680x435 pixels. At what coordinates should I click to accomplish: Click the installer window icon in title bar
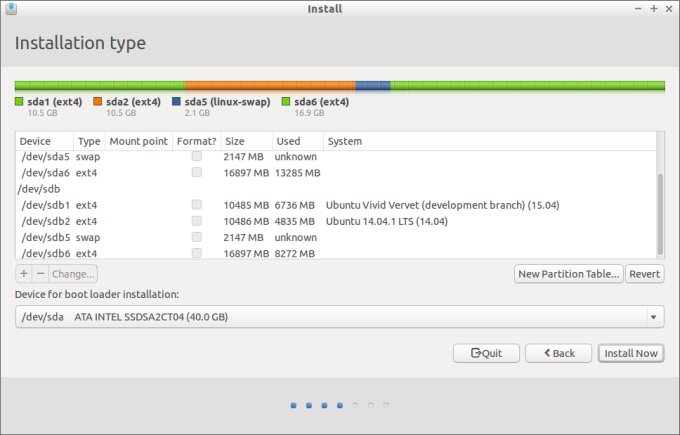10,9
